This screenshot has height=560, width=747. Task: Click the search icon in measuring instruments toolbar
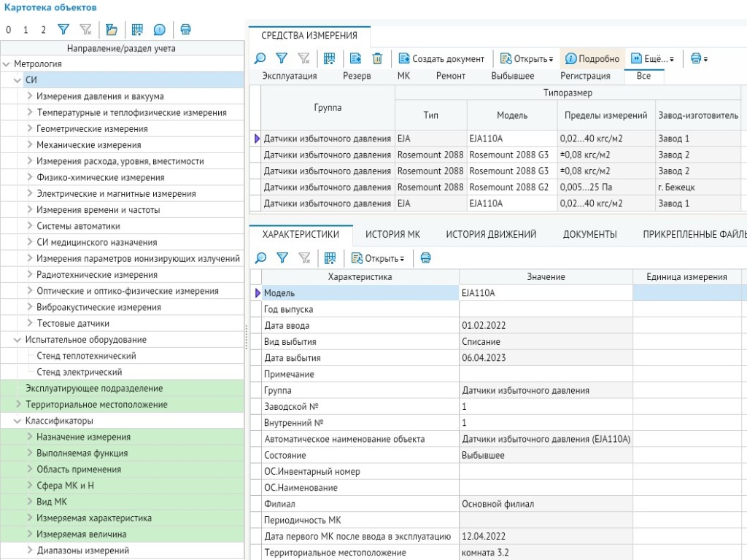click(260, 58)
